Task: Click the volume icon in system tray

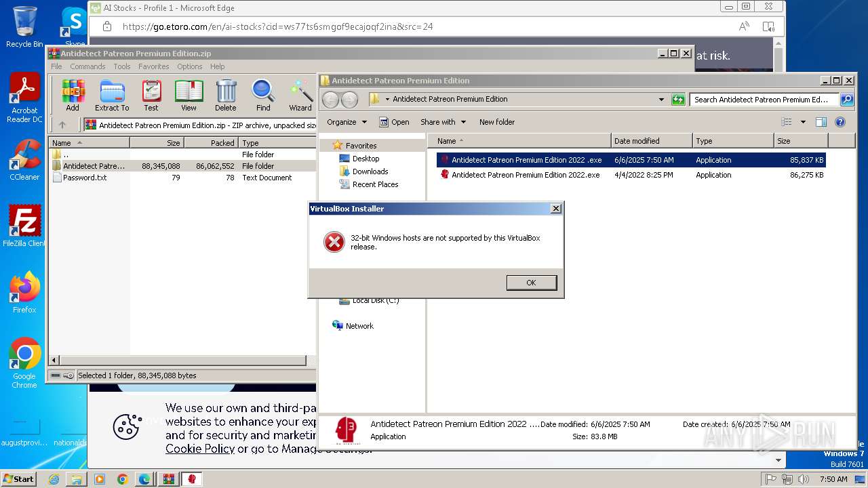Action: 804,479
